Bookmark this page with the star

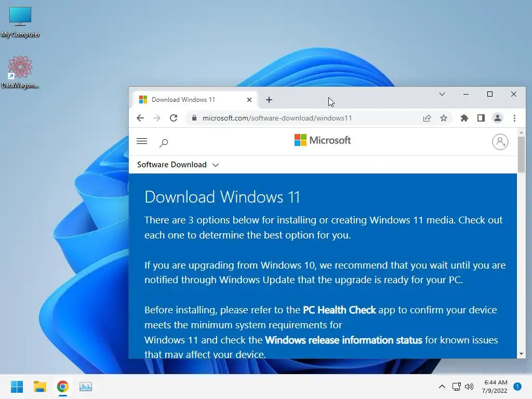click(x=444, y=118)
